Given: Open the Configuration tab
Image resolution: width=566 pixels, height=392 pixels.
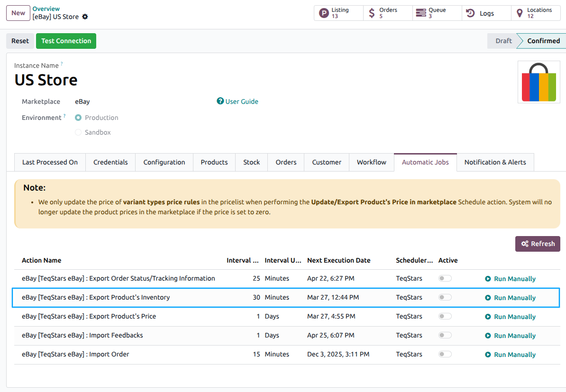Looking at the screenshot, I should 164,163.
